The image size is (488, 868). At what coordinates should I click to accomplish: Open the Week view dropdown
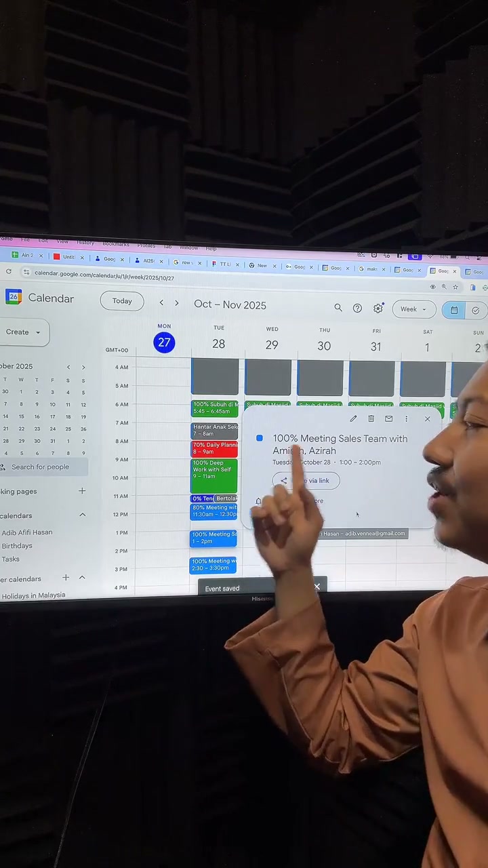click(x=413, y=309)
